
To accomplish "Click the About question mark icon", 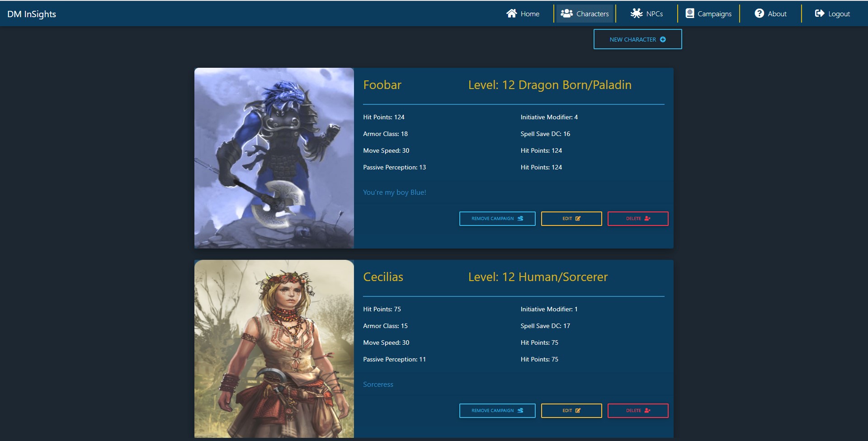I will tap(759, 14).
